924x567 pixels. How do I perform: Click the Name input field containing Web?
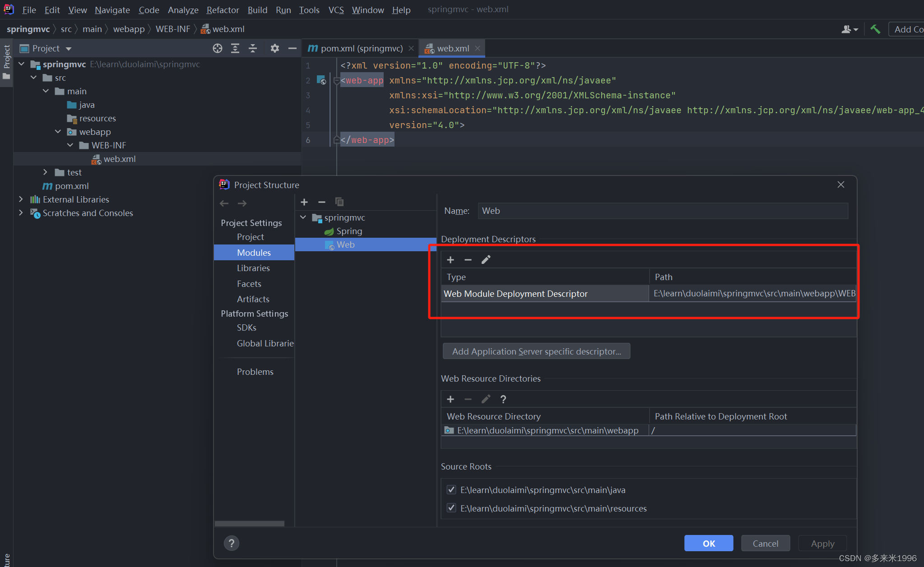(x=662, y=211)
